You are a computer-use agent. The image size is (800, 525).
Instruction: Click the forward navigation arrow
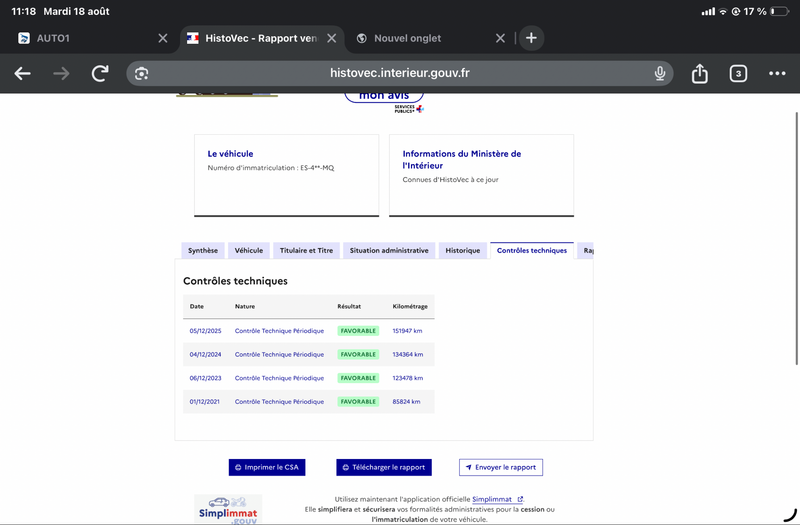[61, 73]
